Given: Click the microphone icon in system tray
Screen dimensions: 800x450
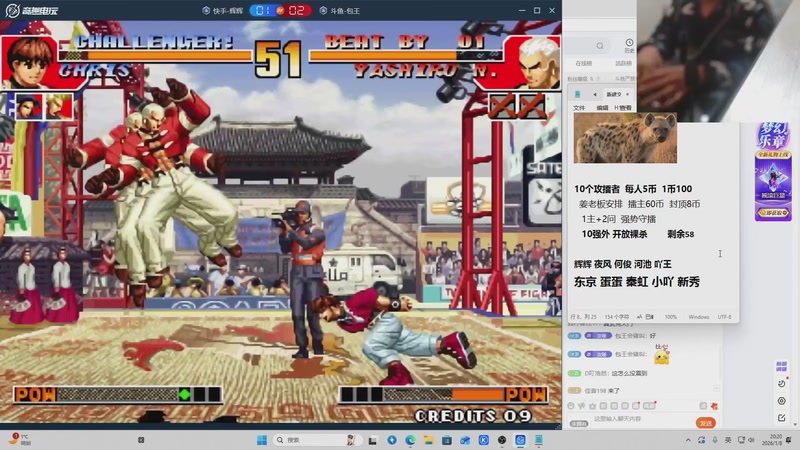Looking at the screenshot, I should 715,440.
